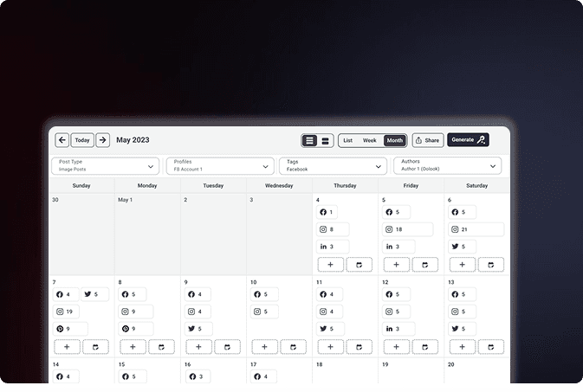Viewport: 583px width, 392px height.
Task: Select the Week view tab
Action: pyautogui.click(x=370, y=140)
